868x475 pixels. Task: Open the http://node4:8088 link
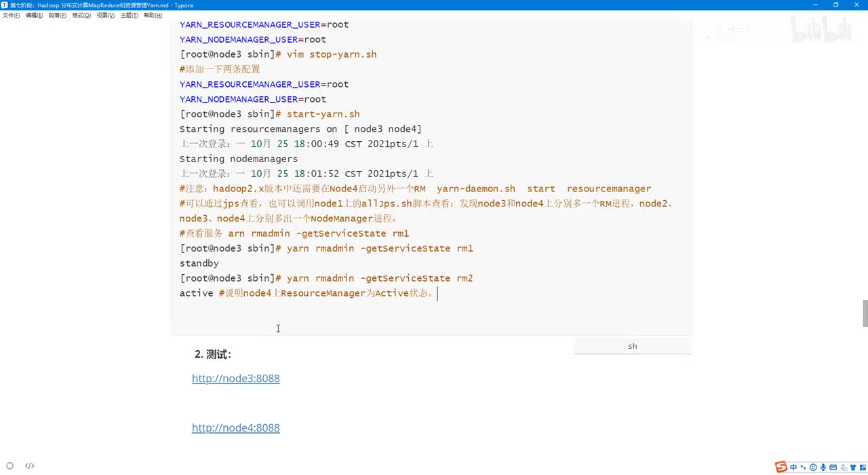[236, 428]
